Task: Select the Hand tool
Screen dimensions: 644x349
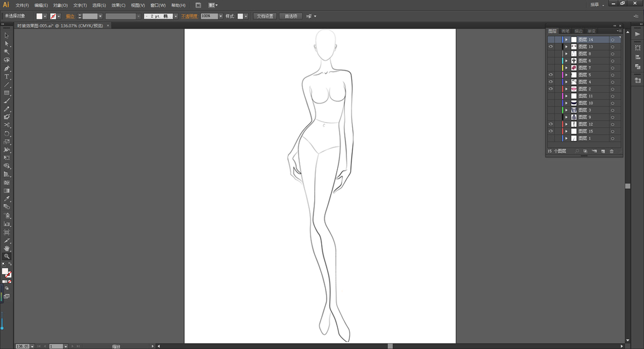Action: pos(6,248)
